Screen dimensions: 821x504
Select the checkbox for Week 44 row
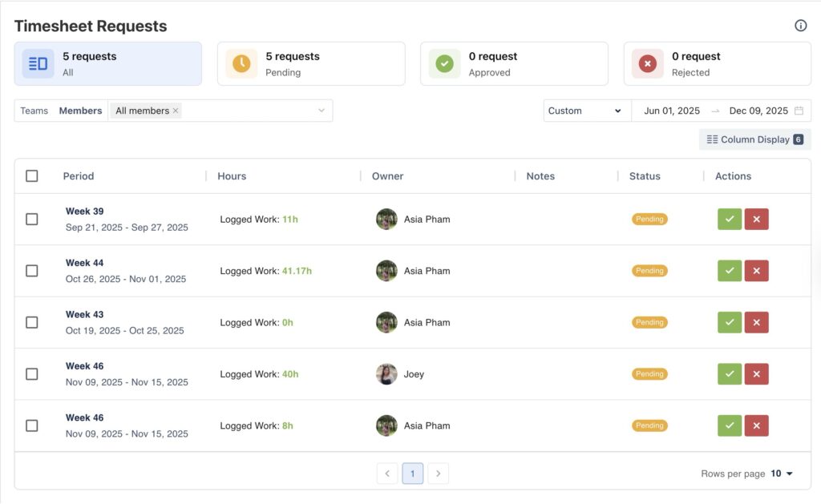[32, 270]
